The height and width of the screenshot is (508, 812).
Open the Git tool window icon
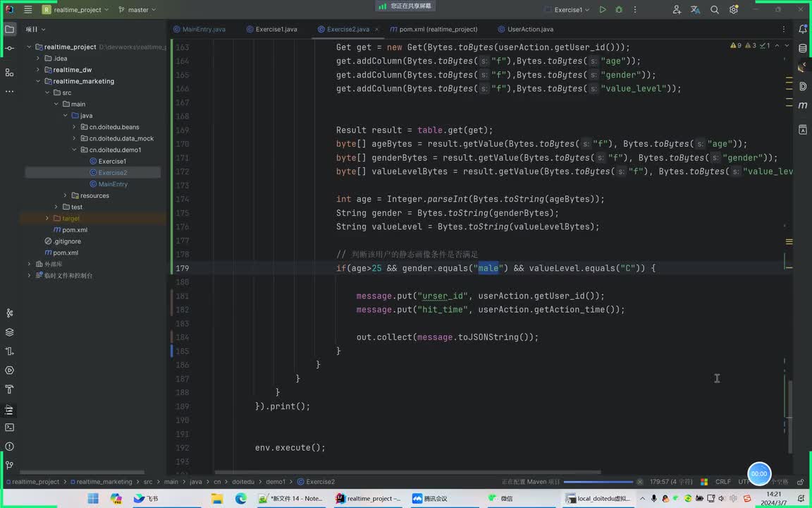(x=9, y=466)
